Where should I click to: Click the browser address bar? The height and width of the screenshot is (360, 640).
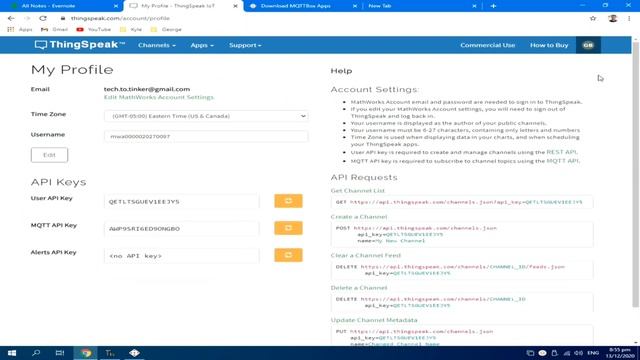click(322, 18)
